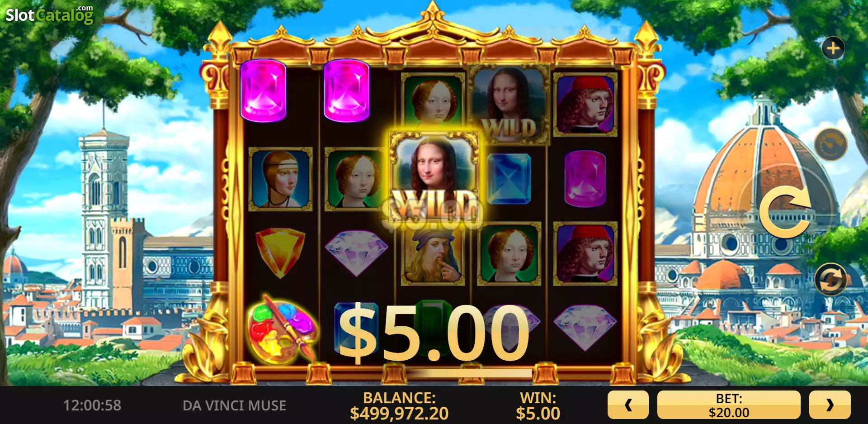
Task: Click the SlotCatalog.com logo
Action: (49, 14)
